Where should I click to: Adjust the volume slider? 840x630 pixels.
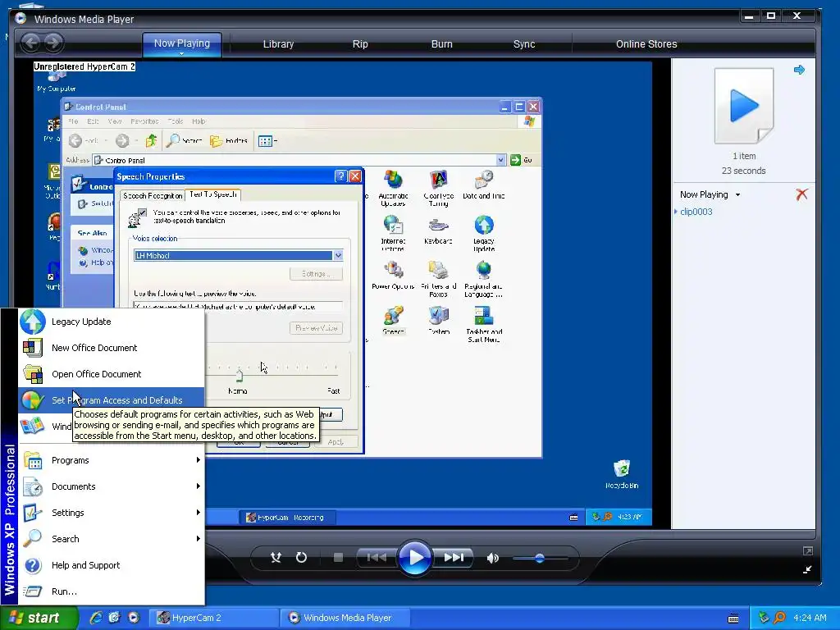coord(540,558)
